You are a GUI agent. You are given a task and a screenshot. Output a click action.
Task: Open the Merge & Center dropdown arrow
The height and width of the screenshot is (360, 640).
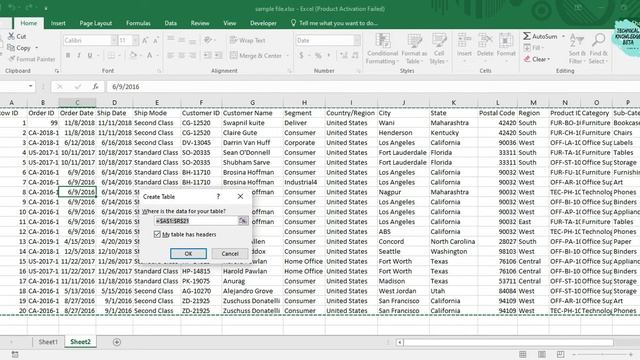tap(288, 56)
